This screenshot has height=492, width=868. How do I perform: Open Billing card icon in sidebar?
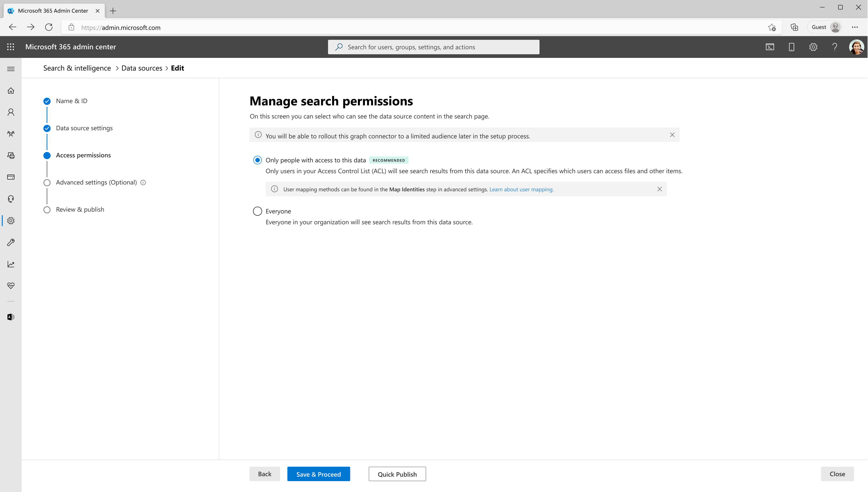11,177
